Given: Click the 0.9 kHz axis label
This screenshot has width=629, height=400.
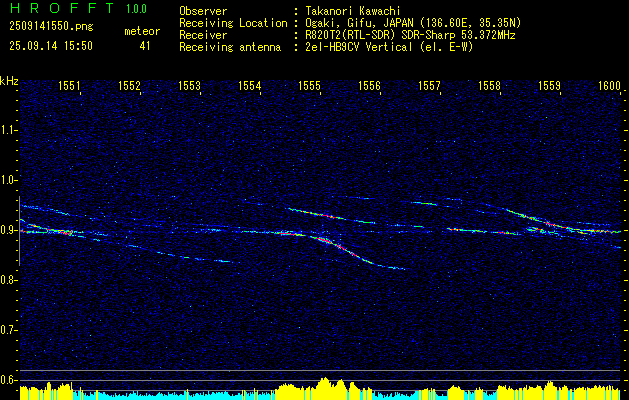Looking at the screenshot, I should tap(8, 230).
